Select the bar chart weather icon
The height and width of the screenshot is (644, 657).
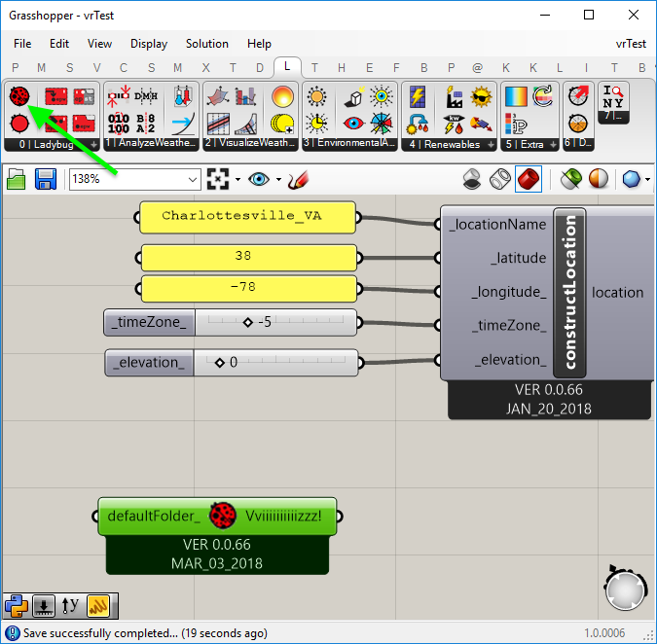pos(245,96)
